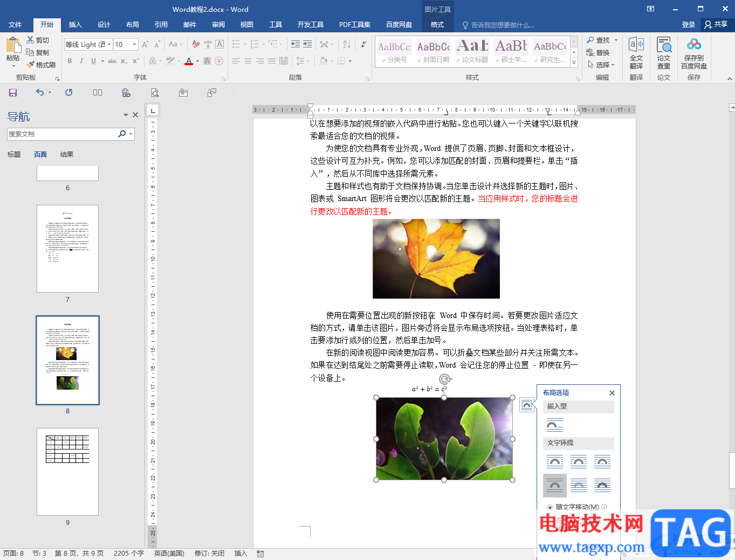Apply strikethrough (abc) formatting
This screenshot has height=560, width=735.
(x=112, y=61)
